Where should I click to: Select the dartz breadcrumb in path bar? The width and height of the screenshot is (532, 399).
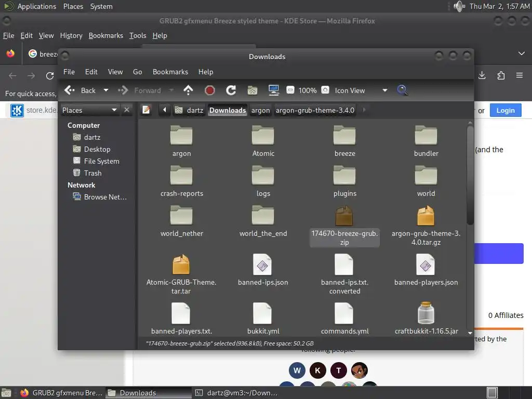pyautogui.click(x=189, y=110)
